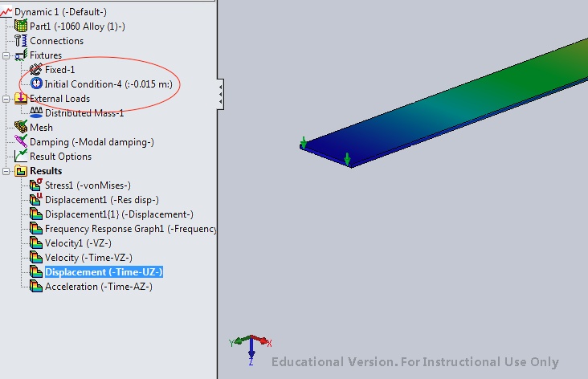Select the Results folder label
The height and width of the screenshot is (379, 588).
click(46, 171)
